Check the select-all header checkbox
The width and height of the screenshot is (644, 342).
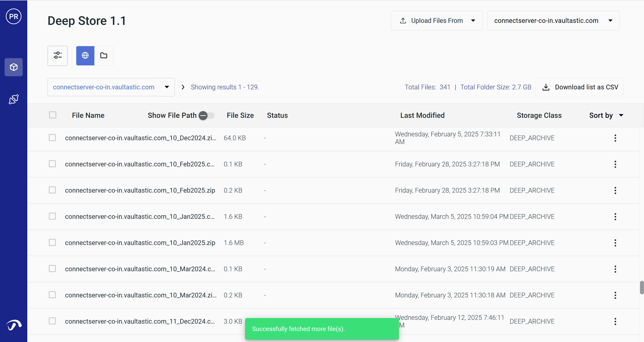pyautogui.click(x=53, y=115)
